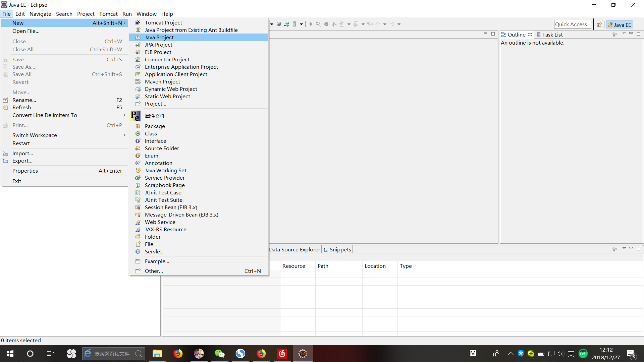Open the Outline view menu triangle
Viewport: 644px width, 362px height.
625,34
